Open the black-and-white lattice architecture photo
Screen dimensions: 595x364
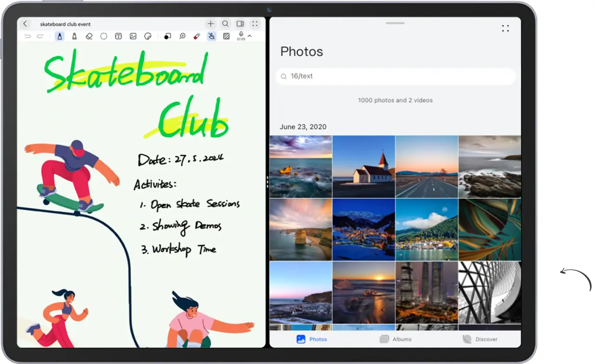pyautogui.click(x=490, y=292)
